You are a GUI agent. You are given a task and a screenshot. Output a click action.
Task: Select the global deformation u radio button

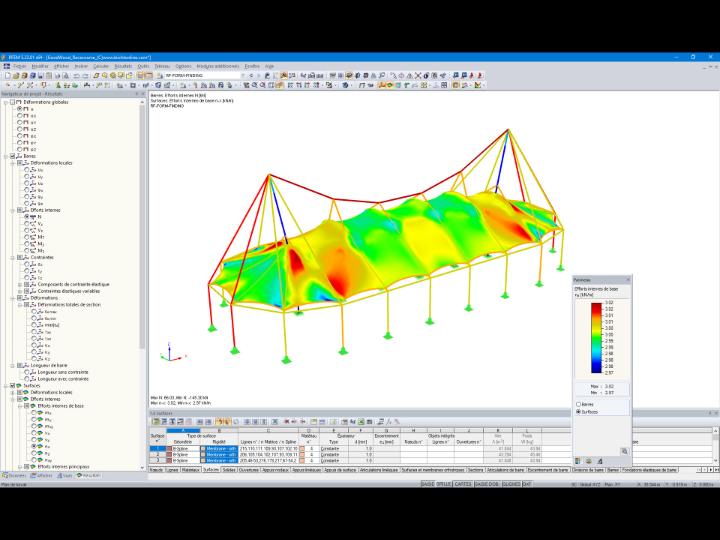(20, 109)
